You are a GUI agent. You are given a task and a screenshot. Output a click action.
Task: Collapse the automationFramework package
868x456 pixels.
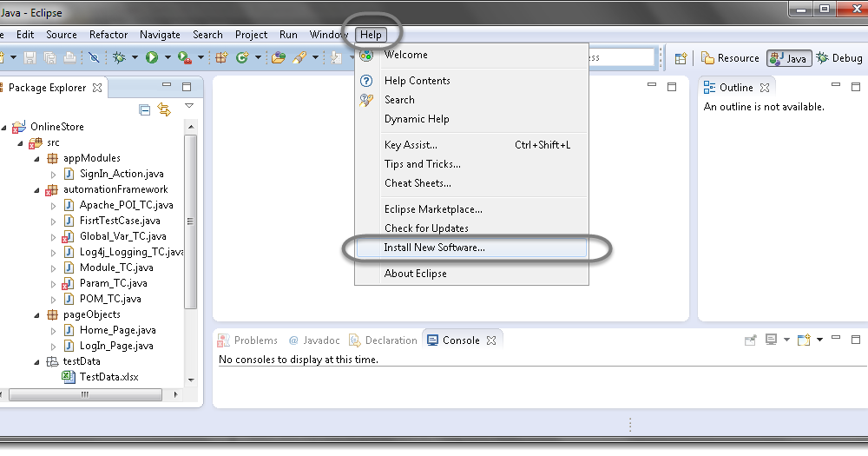37,190
